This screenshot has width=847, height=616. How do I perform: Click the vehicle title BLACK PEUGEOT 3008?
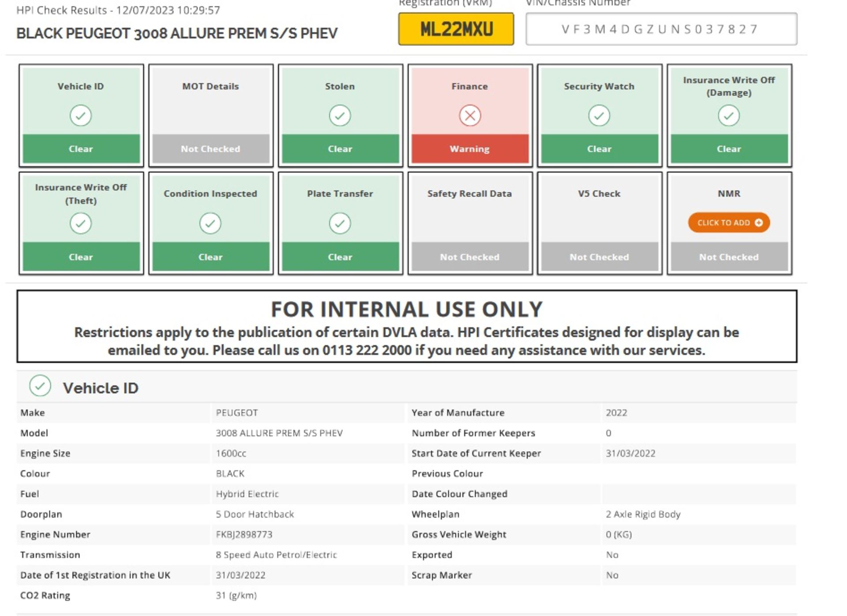[177, 34]
